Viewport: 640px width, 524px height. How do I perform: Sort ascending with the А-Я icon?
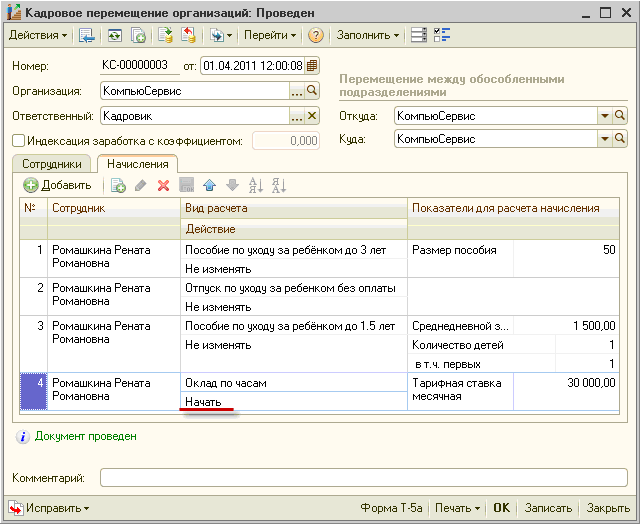point(256,185)
